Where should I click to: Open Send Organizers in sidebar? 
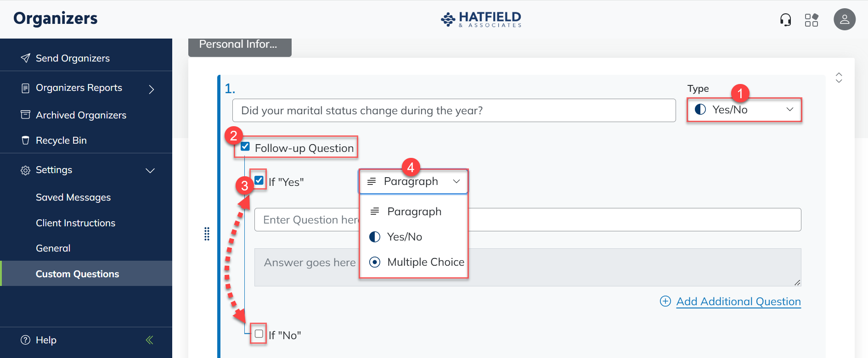tap(73, 58)
